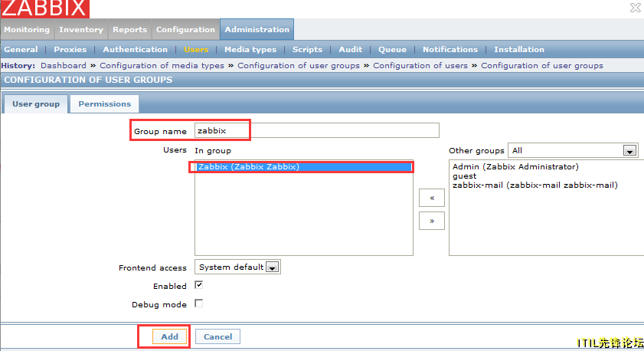This screenshot has height=351, width=644.
Task: Open Dashboard history link
Action: click(64, 65)
